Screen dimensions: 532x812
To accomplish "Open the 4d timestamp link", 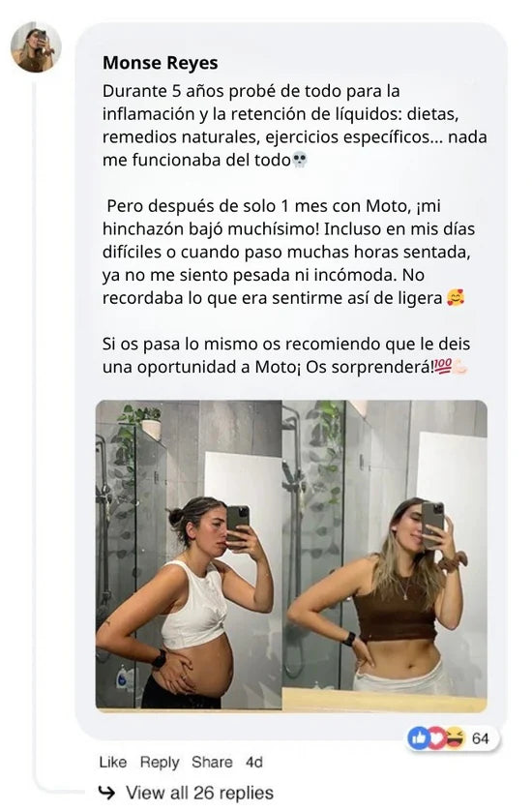I will click(253, 762).
